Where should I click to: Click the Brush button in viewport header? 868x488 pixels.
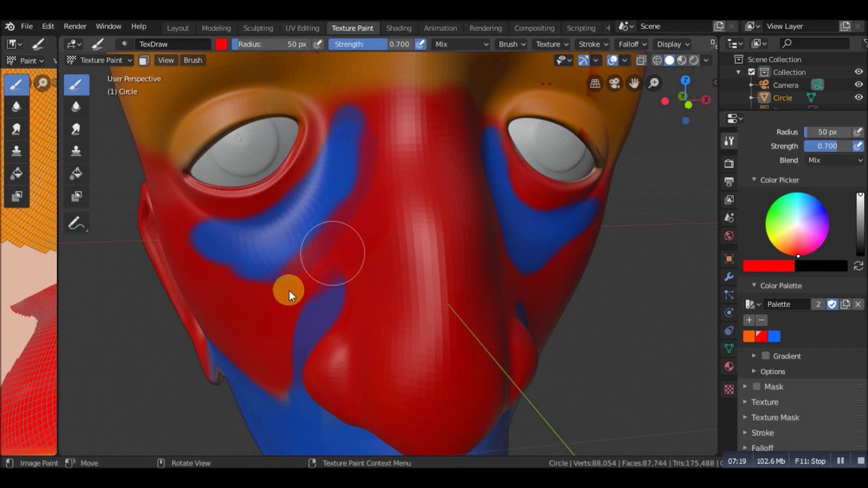click(193, 60)
